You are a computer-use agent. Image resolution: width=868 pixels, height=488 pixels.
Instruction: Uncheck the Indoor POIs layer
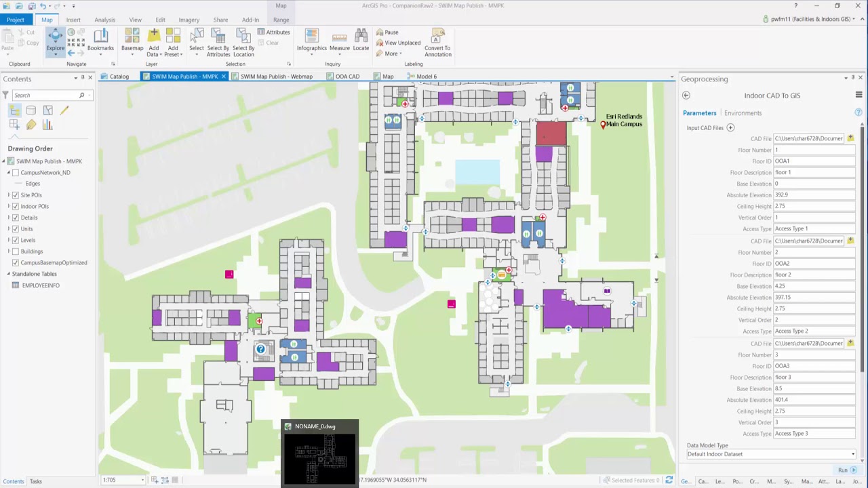(x=16, y=207)
